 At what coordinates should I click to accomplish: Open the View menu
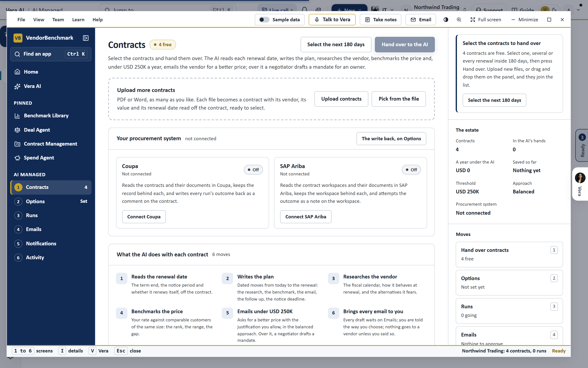point(39,20)
